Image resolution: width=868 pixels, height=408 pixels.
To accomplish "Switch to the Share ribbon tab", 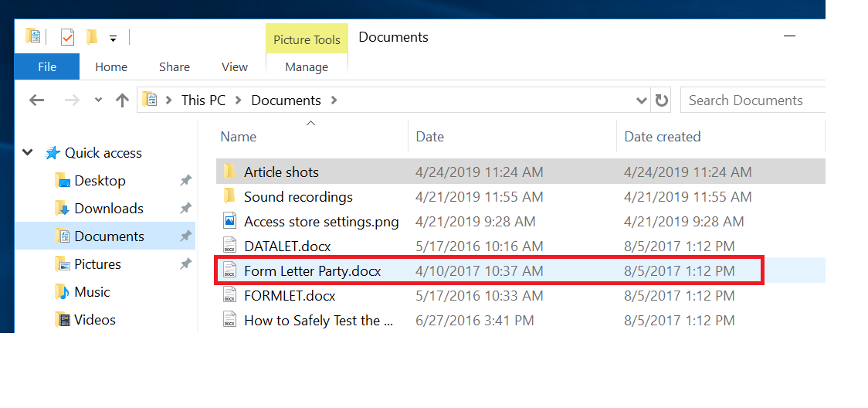I will pyautogui.click(x=175, y=67).
